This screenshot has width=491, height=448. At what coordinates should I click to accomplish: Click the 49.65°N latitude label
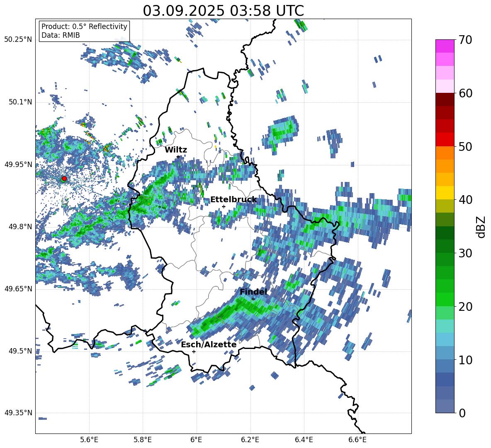click(18, 288)
